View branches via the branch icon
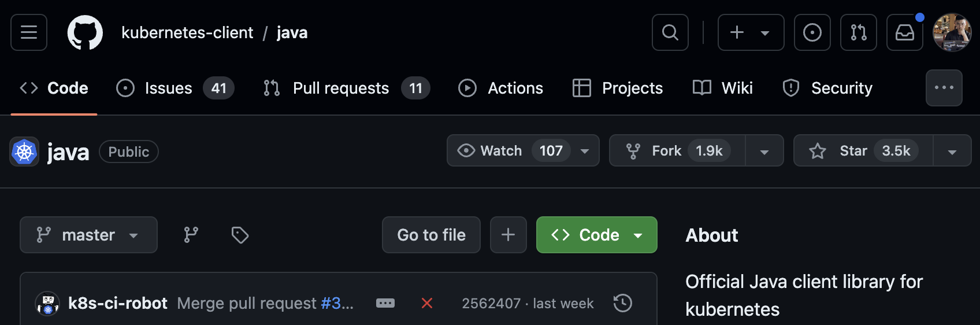 (x=191, y=235)
